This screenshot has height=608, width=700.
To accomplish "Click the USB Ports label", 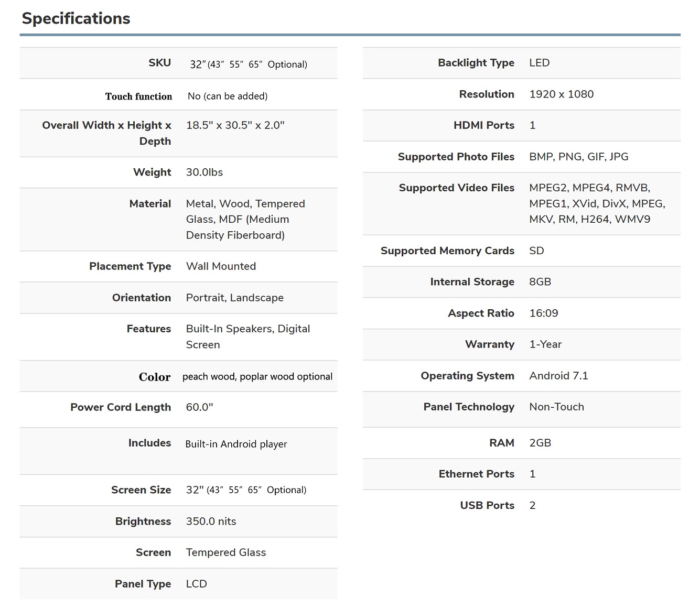I will pos(487,505).
